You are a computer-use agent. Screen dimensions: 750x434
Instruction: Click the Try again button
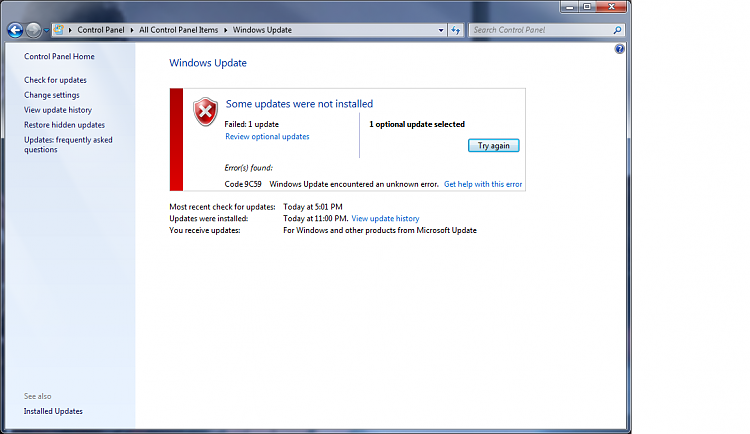(x=494, y=145)
